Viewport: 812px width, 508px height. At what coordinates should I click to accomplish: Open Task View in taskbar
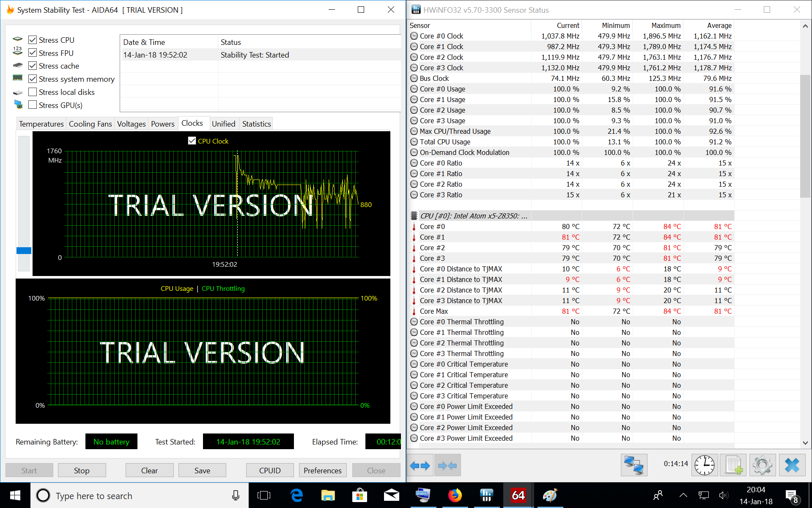pos(264,495)
